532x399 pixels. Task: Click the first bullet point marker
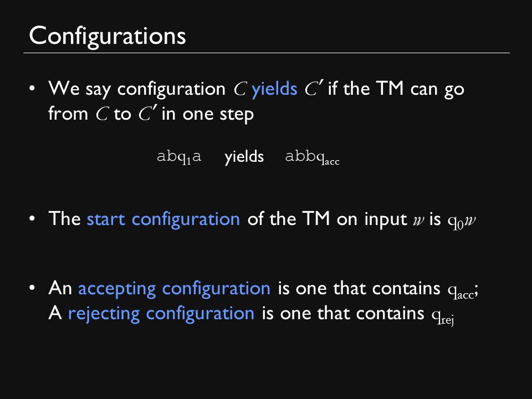32,89
